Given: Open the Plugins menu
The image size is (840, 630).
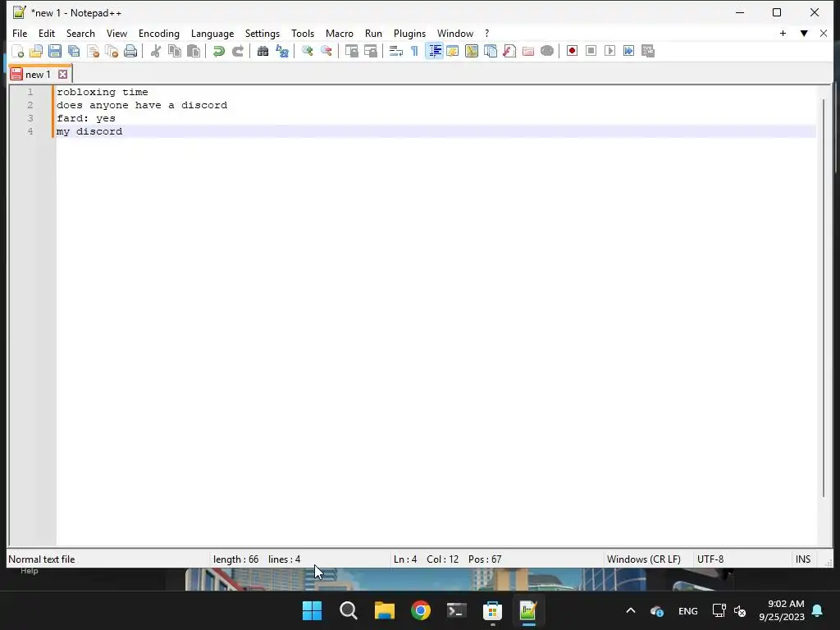Looking at the screenshot, I should (x=410, y=33).
